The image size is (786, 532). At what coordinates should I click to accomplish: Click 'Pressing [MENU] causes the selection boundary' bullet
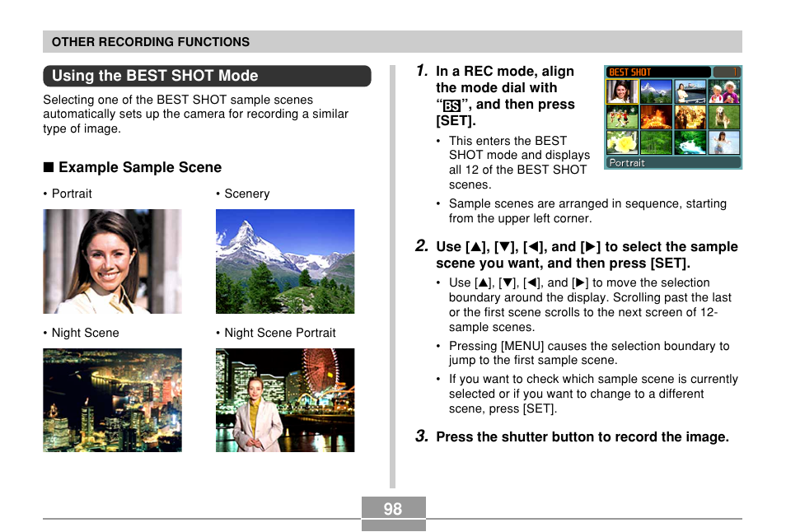(589, 352)
